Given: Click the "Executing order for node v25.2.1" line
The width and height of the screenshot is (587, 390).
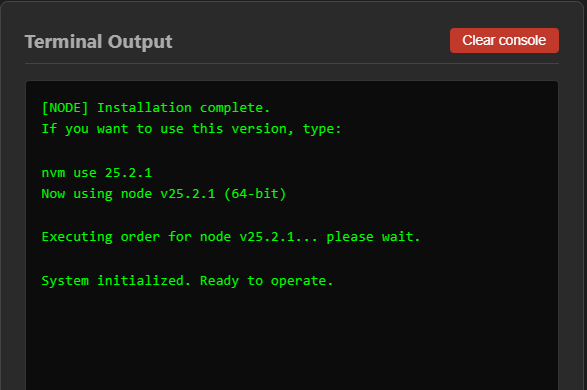Looking at the screenshot, I should tap(231, 237).
